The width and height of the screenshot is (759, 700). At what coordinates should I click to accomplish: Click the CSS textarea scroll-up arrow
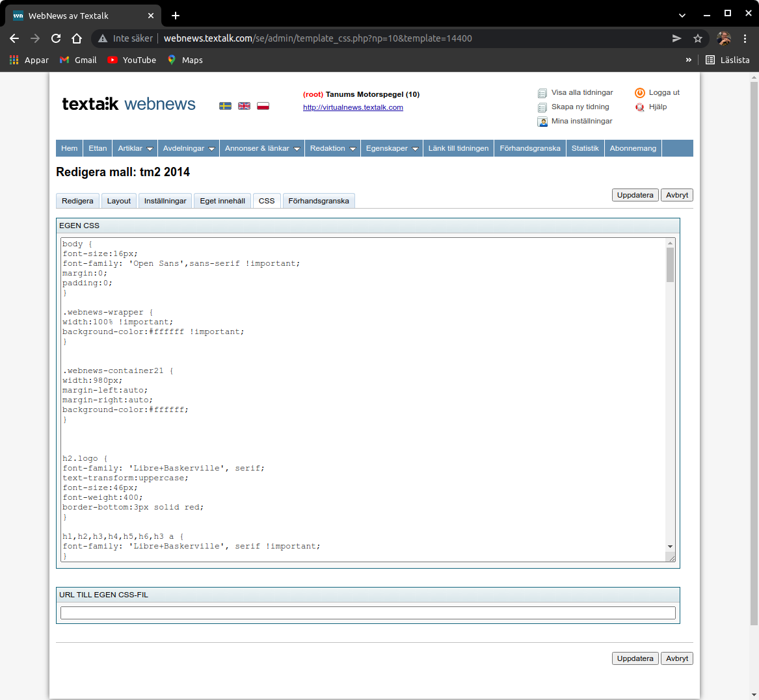(670, 243)
